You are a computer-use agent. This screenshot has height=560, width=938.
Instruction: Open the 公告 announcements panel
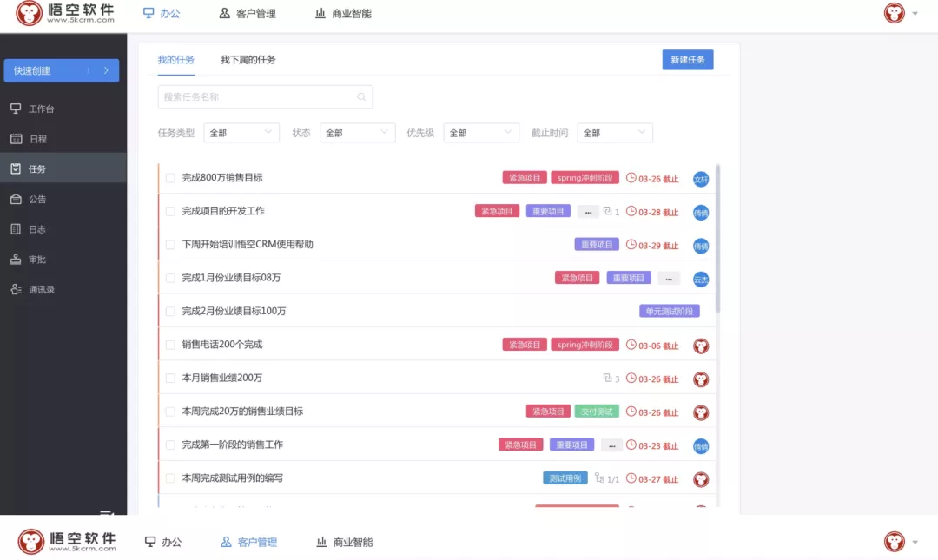[38, 199]
